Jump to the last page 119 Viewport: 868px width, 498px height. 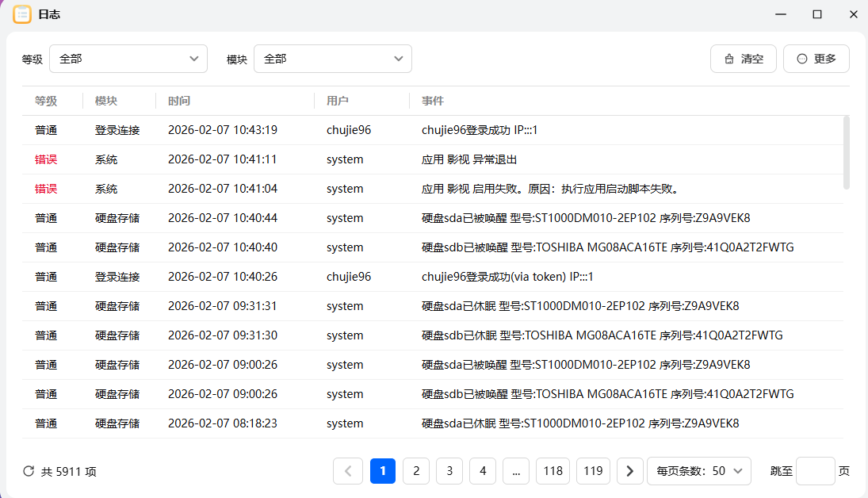click(593, 470)
